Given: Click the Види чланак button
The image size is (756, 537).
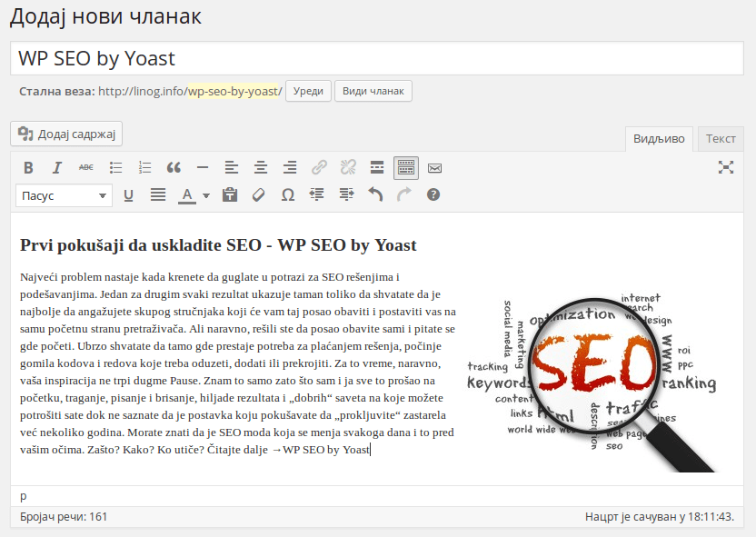Looking at the screenshot, I should (373, 91).
